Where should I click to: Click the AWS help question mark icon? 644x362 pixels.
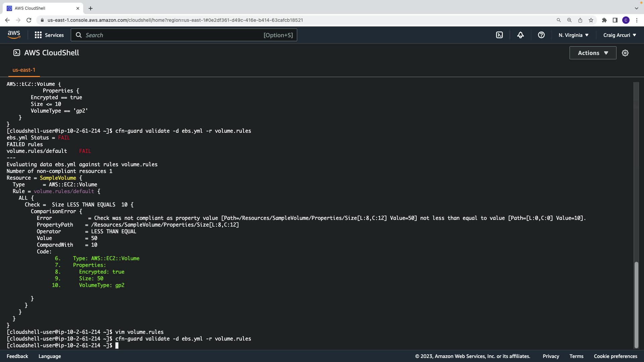pyautogui.click(x=541, y=35)
